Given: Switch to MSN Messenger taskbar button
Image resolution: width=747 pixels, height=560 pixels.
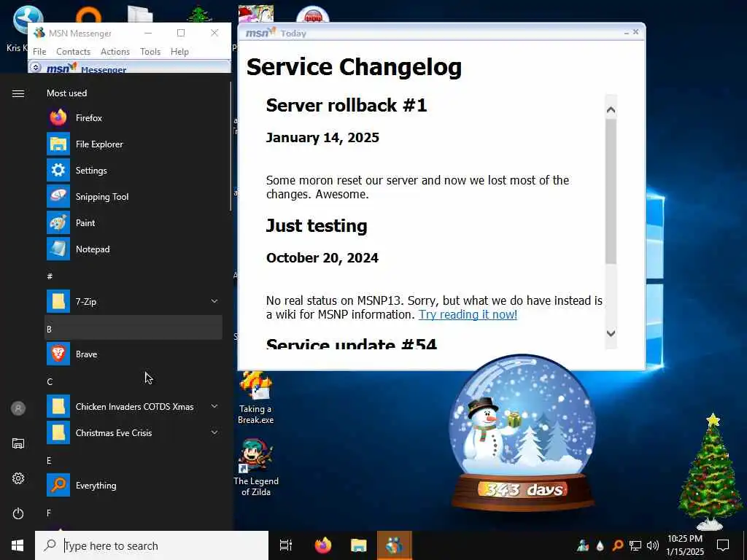Looking at the screenshot, I should pos(395,545).
